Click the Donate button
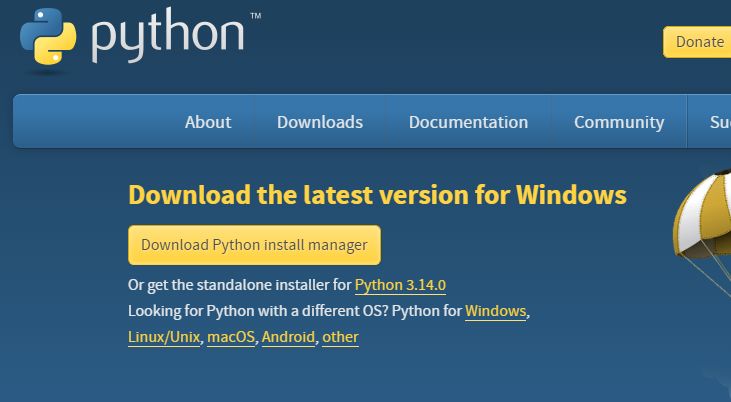 pyautogui.click(x=697, y=42)
